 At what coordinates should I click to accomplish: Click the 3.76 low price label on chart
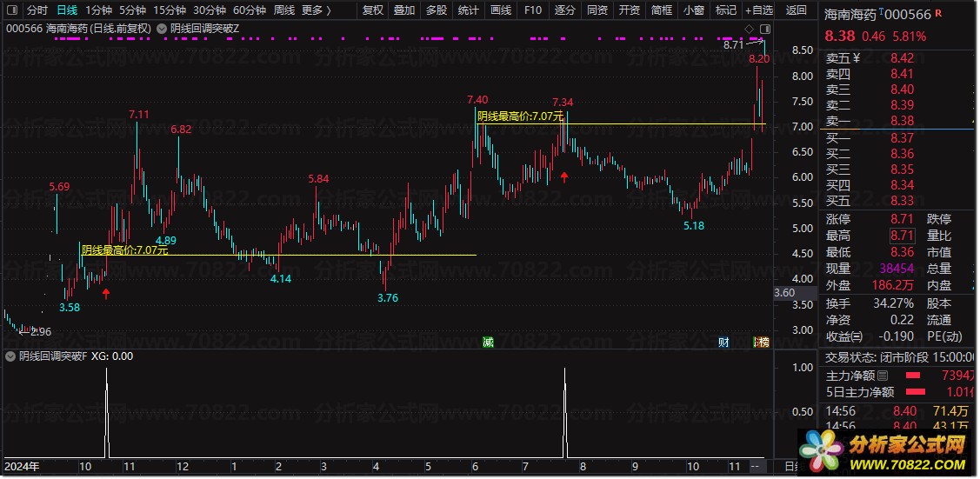pos(388,298)
